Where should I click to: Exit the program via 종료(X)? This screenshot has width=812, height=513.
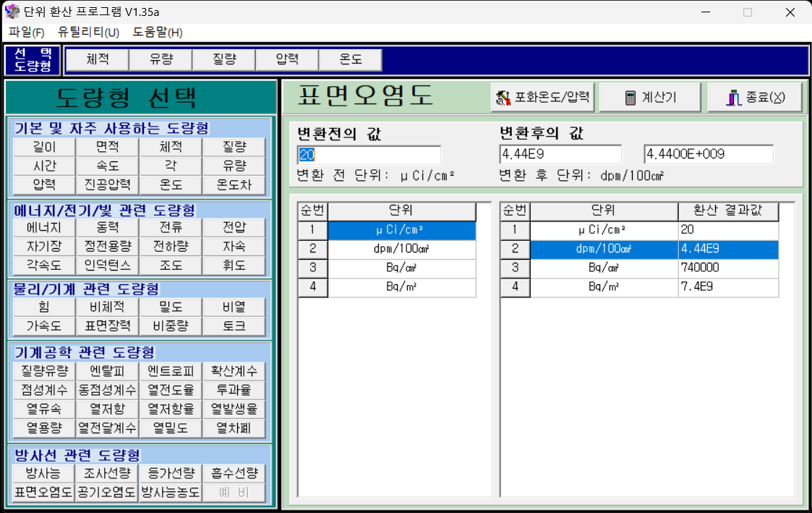pyautogui.click(x=754, y=96)
